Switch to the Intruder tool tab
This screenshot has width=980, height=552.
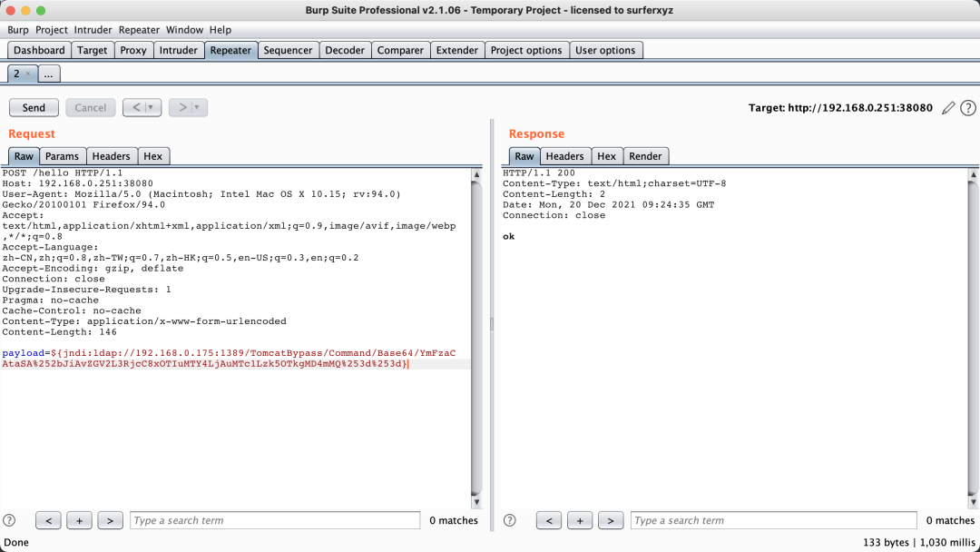click(178, 50)
